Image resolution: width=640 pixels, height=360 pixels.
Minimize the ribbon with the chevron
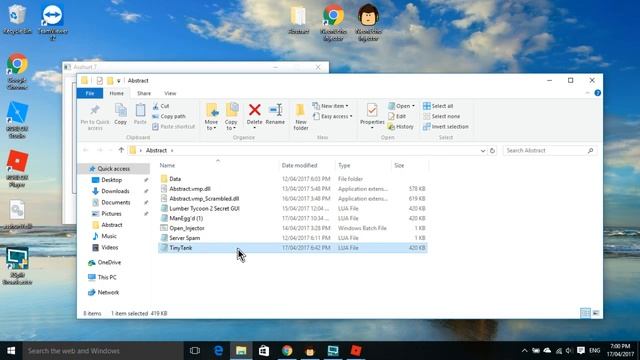[x=587, y=93]
